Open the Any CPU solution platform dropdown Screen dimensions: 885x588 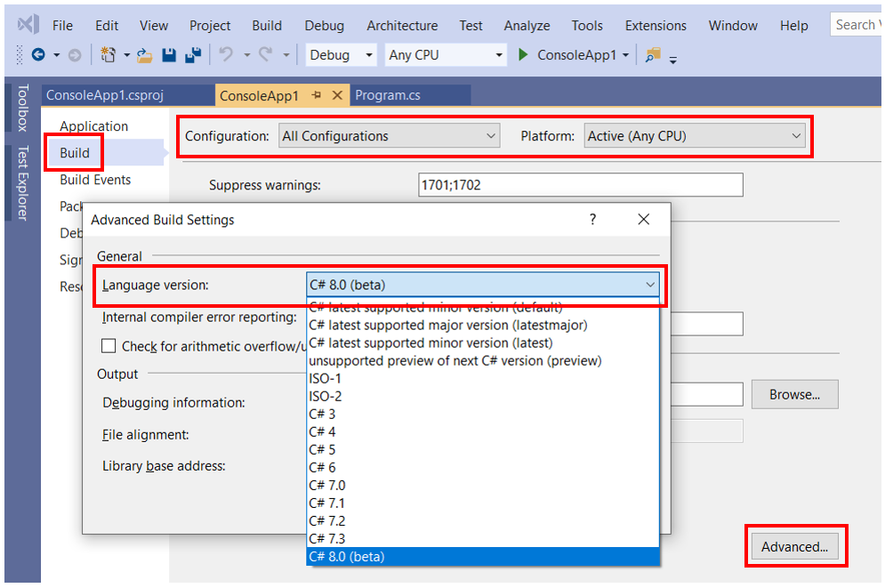pos(445,55)
